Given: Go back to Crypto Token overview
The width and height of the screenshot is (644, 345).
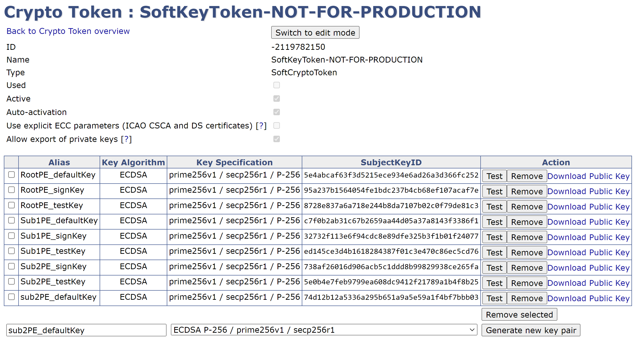Looking at the screenshot, I should point(68,31).
